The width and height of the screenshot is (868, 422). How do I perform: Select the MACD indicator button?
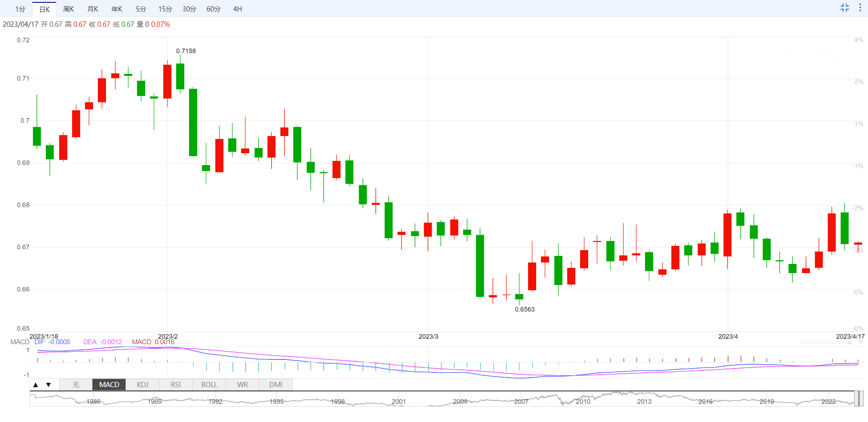point(109,385)
